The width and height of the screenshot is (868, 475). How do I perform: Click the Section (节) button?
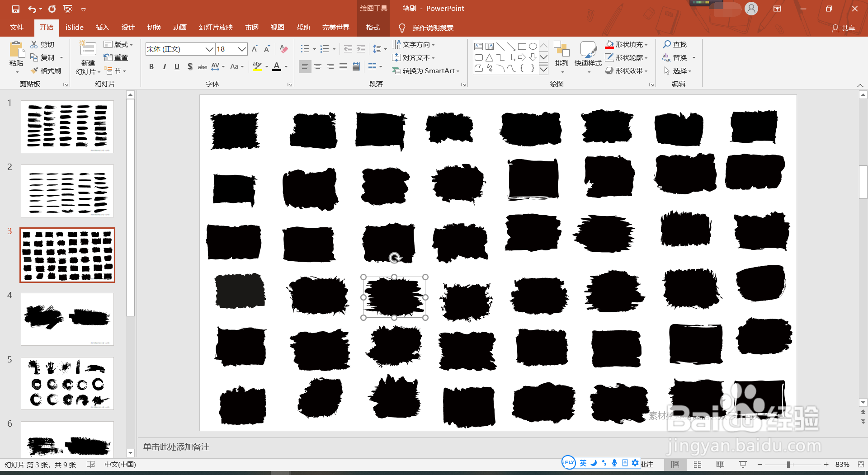click(x=115, y=71)
